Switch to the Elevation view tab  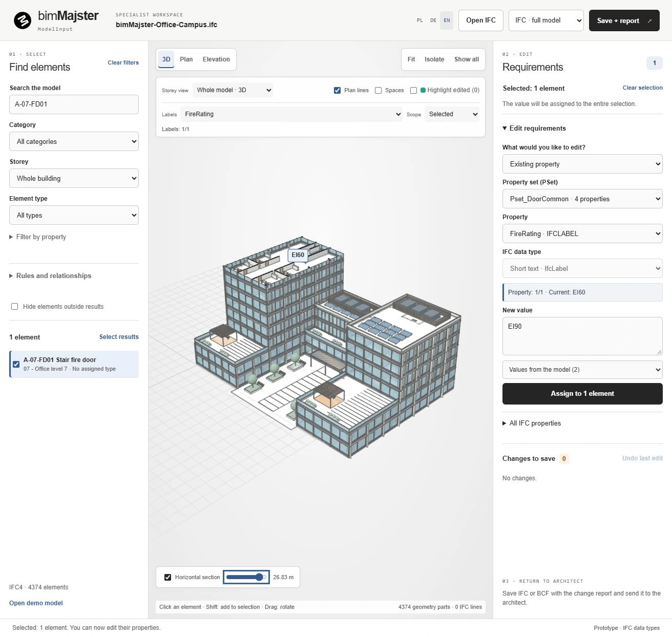point(216,59)
